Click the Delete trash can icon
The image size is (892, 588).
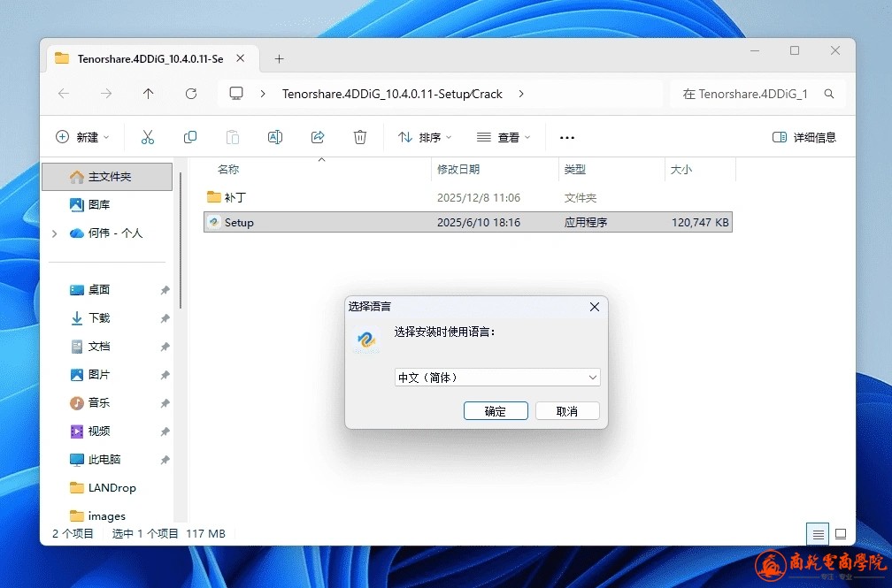tap(360, 137)
